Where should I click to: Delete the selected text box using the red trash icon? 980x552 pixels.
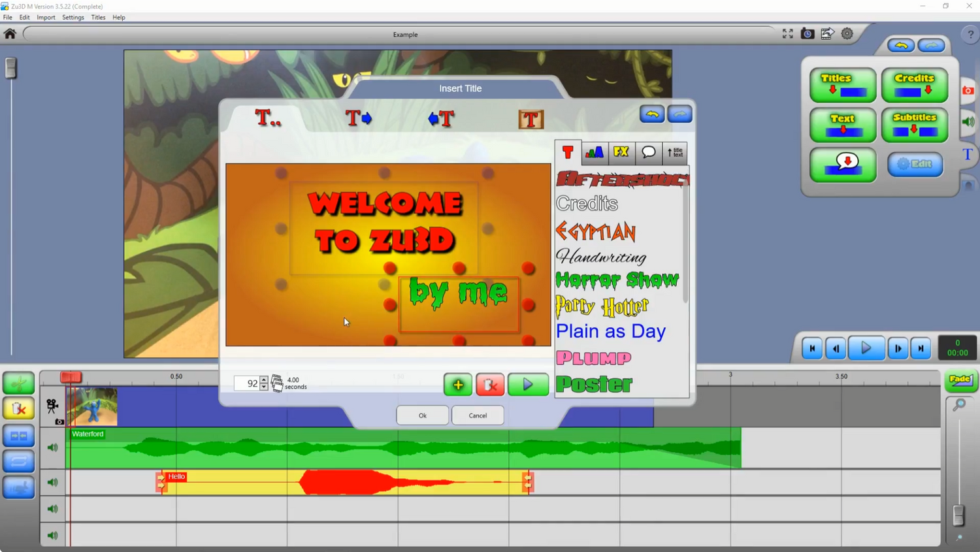[x=490, y=385]
